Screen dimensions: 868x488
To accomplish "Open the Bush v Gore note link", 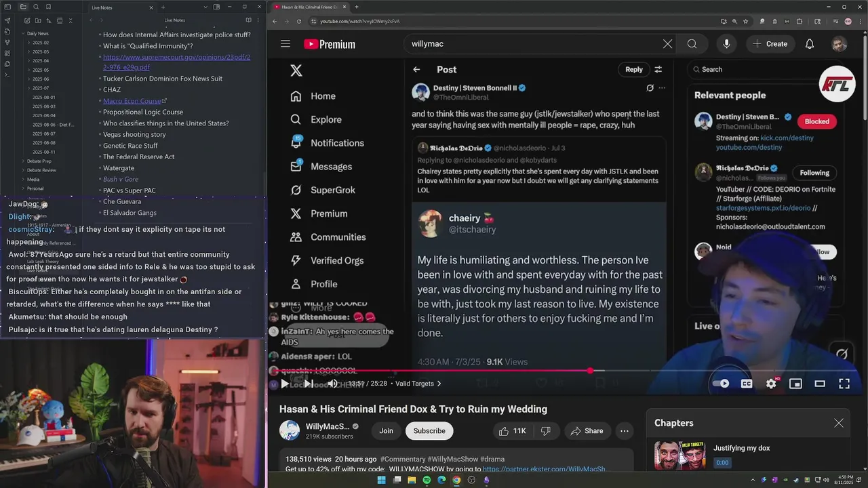I will pos(121,179).
